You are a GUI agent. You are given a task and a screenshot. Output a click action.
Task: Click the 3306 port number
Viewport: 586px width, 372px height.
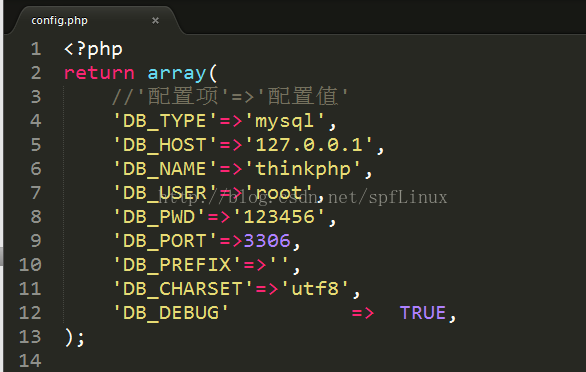(x=267, y=241)
